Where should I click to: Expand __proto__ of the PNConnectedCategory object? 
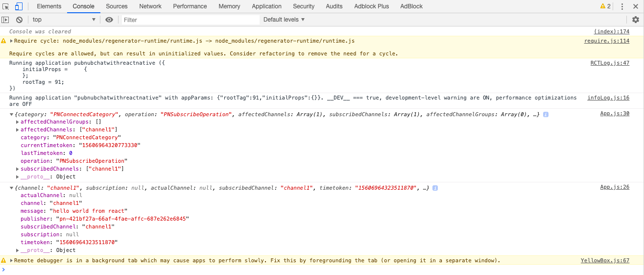(x=18, y=176)
